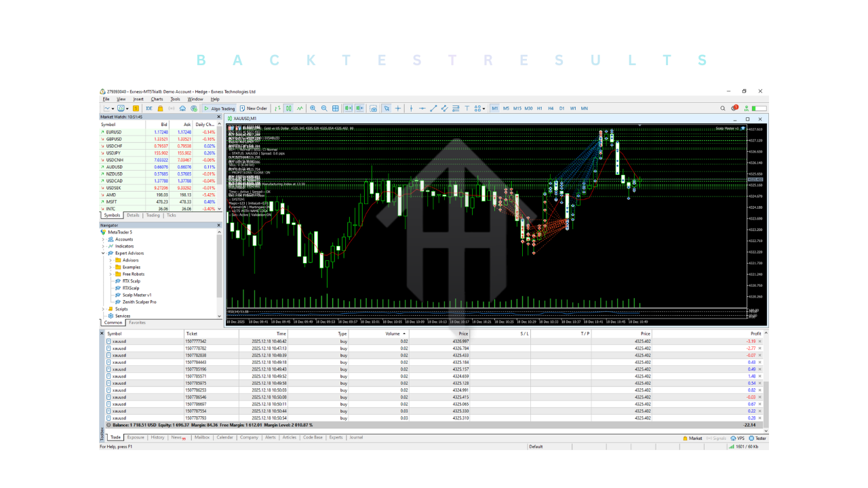The width and height of the screenshot is (868, 488).
Task: Open the Charts menu
Action: (x=157, y=98)
